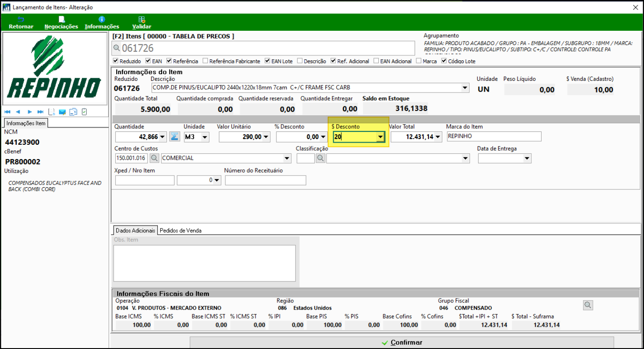Click the Repinho logo image
The height and width of the screenshot is (349, 644).
(x=54, y=69)
